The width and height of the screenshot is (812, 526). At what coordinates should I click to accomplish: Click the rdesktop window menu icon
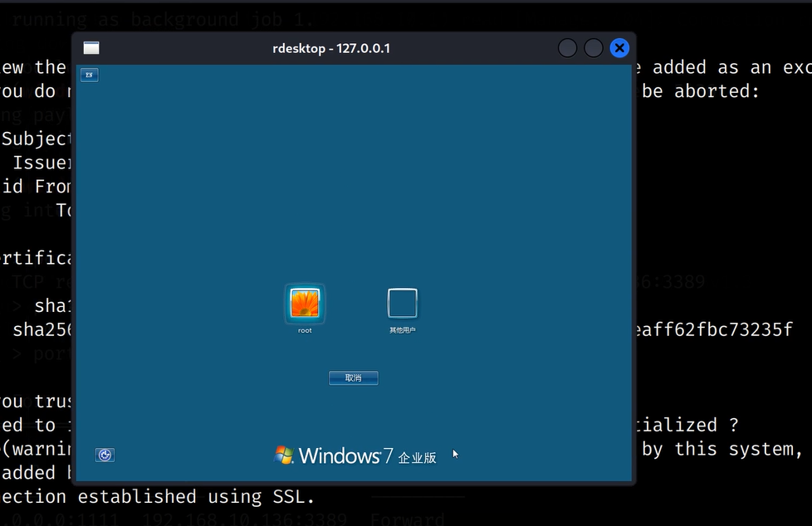point(90,47)
